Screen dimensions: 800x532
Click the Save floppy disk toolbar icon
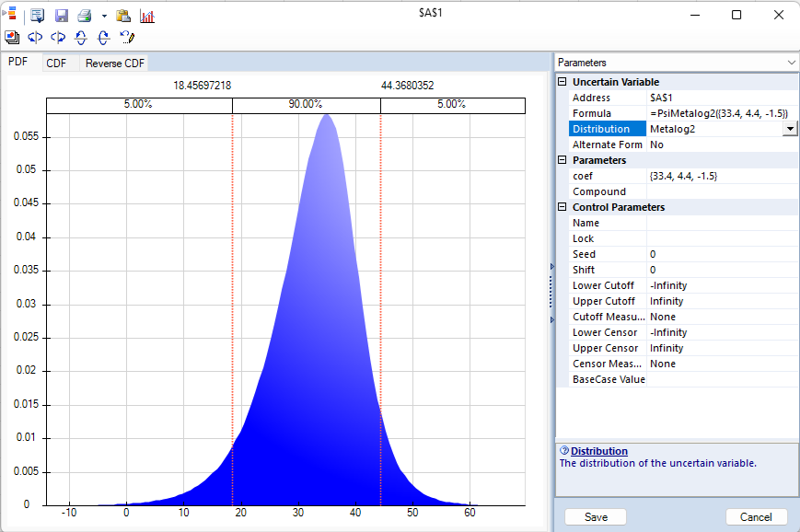tap(62, 16)
